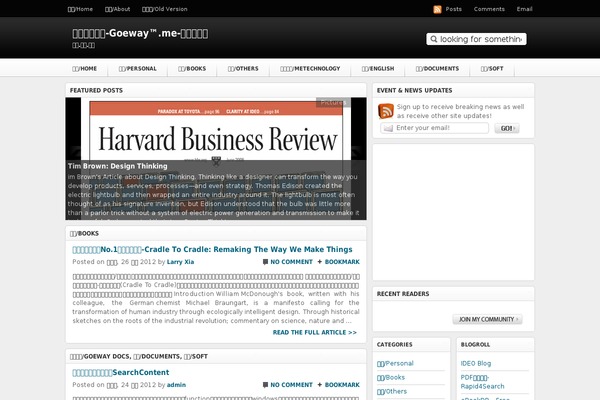The height and width of the screenshot is (400, 600).
Task: Select the ENGLISH navigation tab
Action: point(378,69)
